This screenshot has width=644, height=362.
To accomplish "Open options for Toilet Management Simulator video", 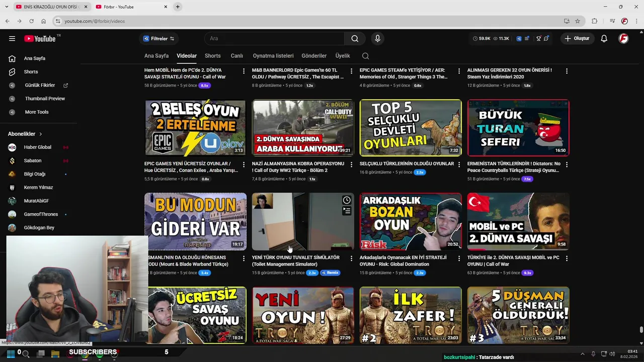I will click(351, 258).
